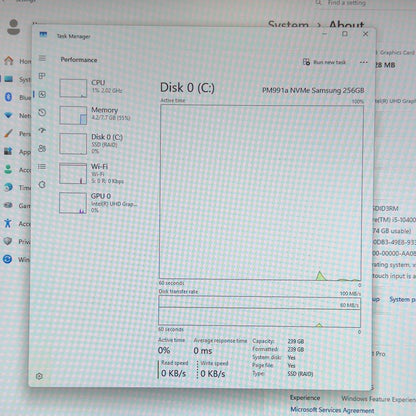
Task: Open the Processes page icon in sidebar
Action: 42,76
